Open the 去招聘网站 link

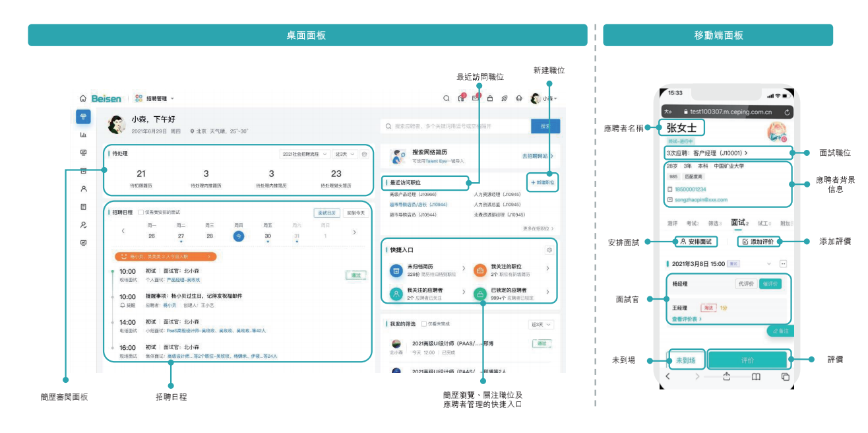click(x=538, y=156)
